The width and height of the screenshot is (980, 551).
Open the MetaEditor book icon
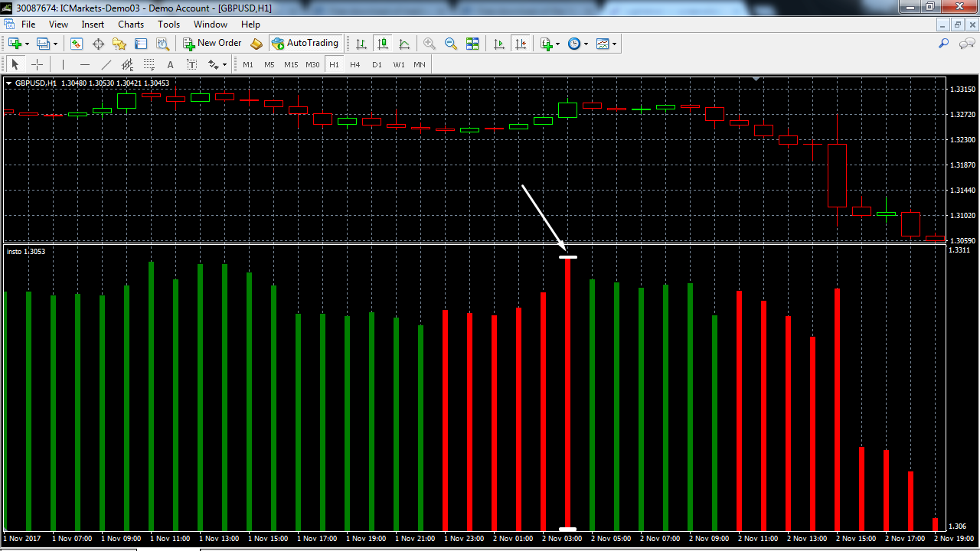256,44
